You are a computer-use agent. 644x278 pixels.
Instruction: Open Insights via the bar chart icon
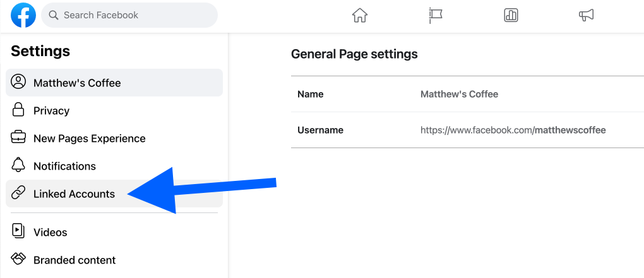[511, 16]
